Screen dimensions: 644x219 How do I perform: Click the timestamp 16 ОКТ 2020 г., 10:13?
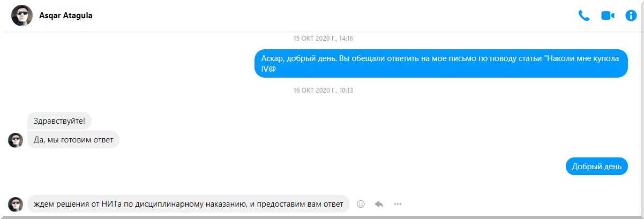[x=323, y=90]
